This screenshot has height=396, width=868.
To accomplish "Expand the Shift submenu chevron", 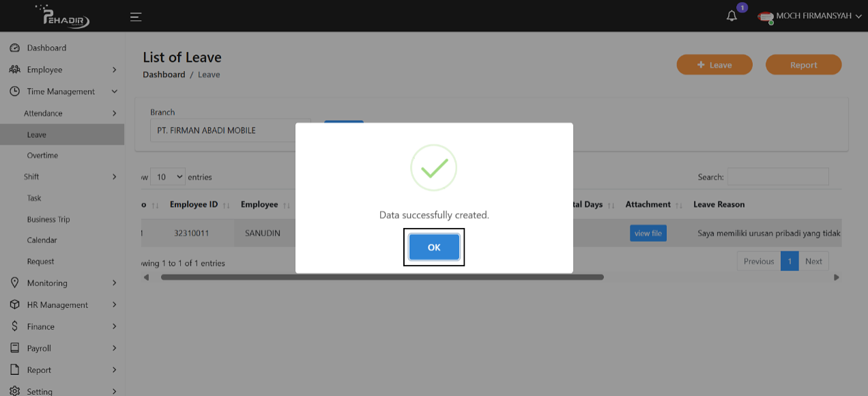I will [114, 177].
